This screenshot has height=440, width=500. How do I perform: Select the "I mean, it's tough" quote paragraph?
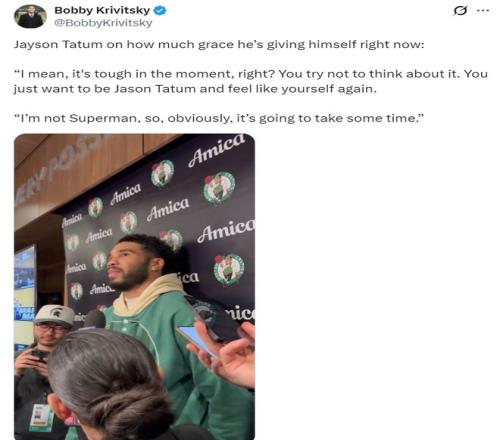251,81
